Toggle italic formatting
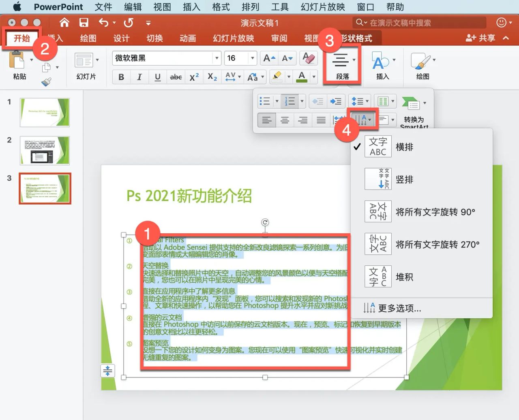 (x=139, y=77)
